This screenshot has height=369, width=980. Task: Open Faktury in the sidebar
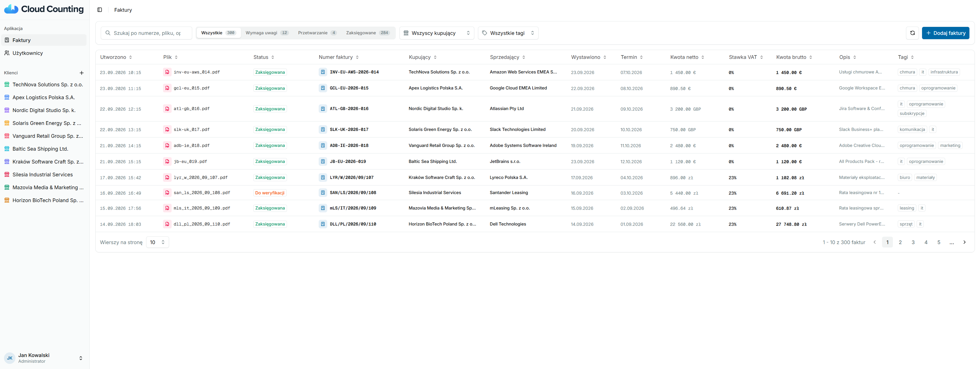pyautogui.click(x=44, y=40)
